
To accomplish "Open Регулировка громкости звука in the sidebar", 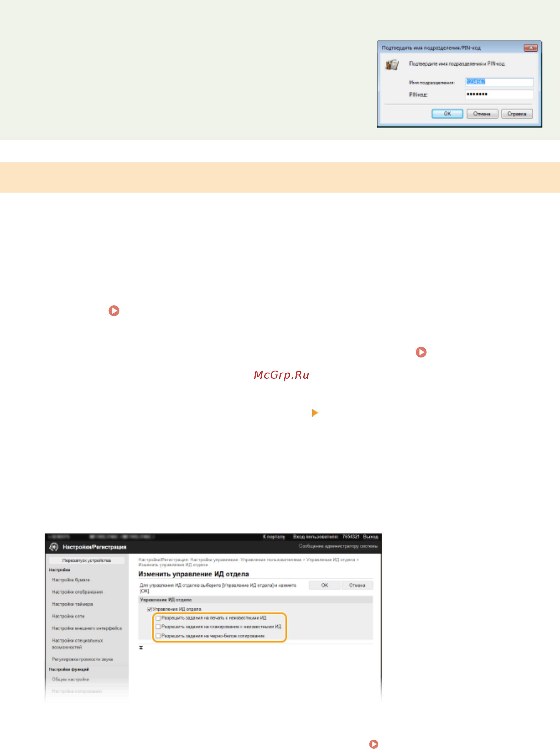I will [x=82, y=659].
